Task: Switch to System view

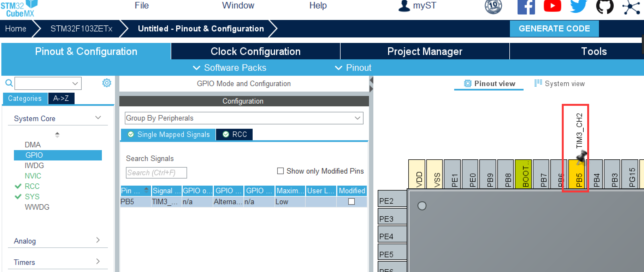Action: pos(560,83)
